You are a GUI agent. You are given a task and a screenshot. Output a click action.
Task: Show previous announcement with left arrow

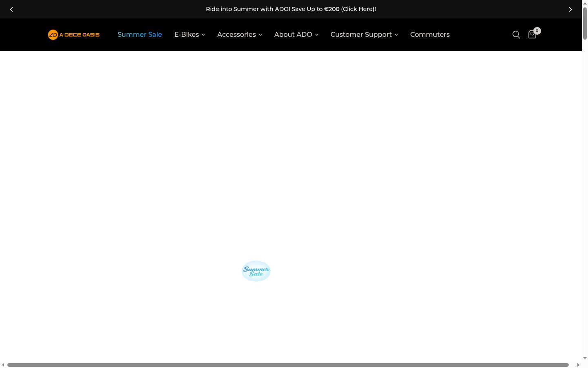[x=11, y=9]
